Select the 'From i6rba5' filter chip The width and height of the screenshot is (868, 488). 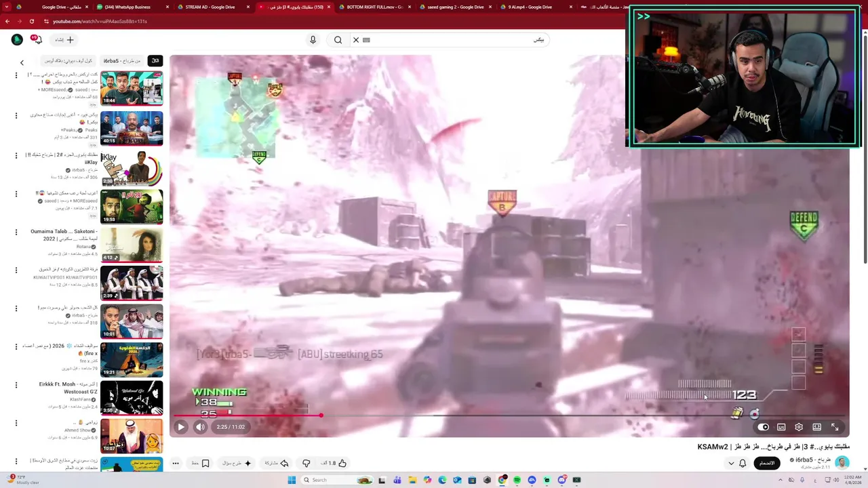[122, 61]
